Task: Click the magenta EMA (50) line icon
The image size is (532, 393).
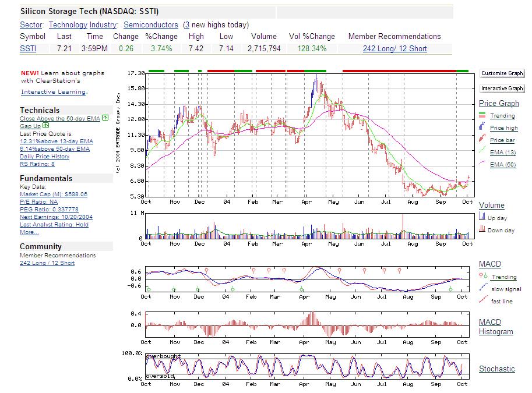Action: click(482, 165)
